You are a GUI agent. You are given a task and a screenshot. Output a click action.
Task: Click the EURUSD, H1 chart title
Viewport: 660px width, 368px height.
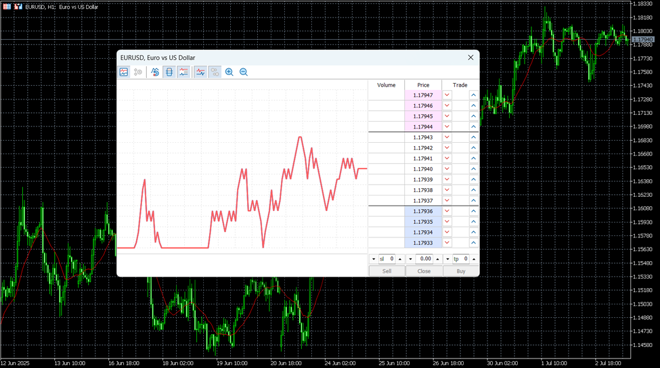(x=61, y=7)
